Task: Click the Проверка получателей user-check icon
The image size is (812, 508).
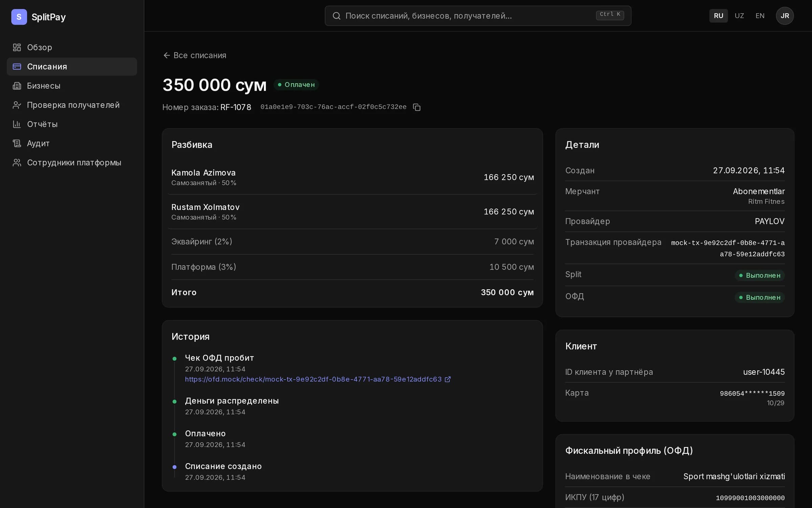Action: (17, 105)
